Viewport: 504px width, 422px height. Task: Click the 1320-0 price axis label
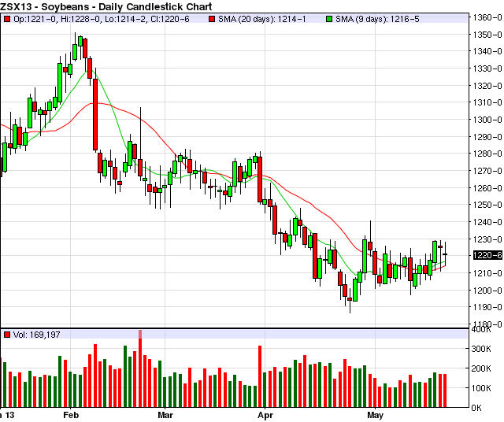(x=487, y=86)
